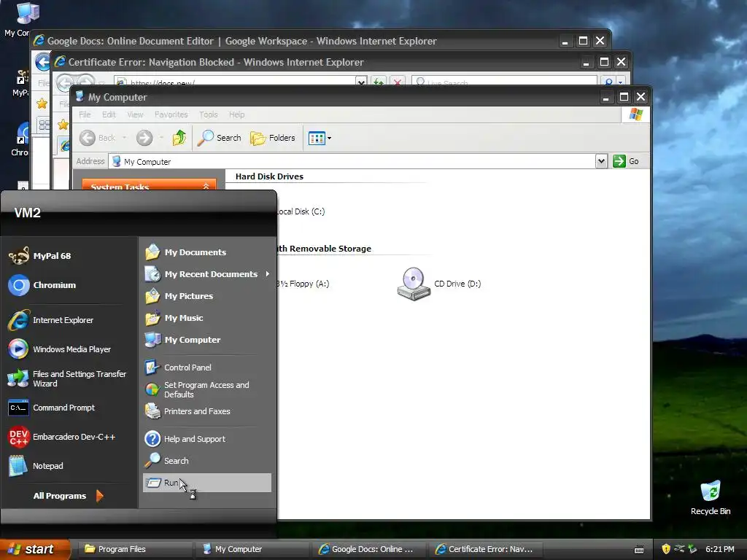
Task: Select the Local Disk (C:) label
Action: click(x=301, y=211)
